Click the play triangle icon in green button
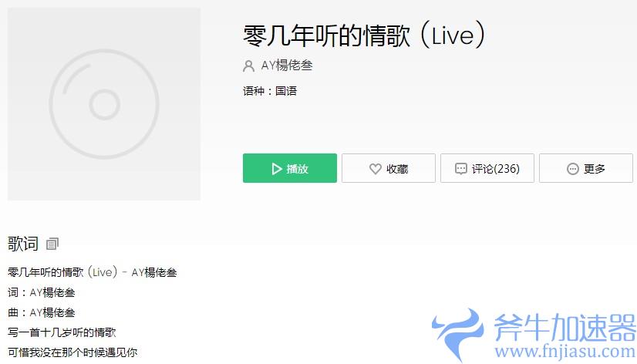The image size is (637, 364). (x=277, y=169)
